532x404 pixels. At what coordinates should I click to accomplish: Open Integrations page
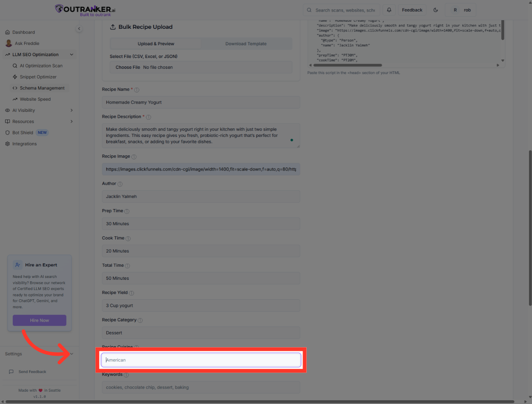24,144
